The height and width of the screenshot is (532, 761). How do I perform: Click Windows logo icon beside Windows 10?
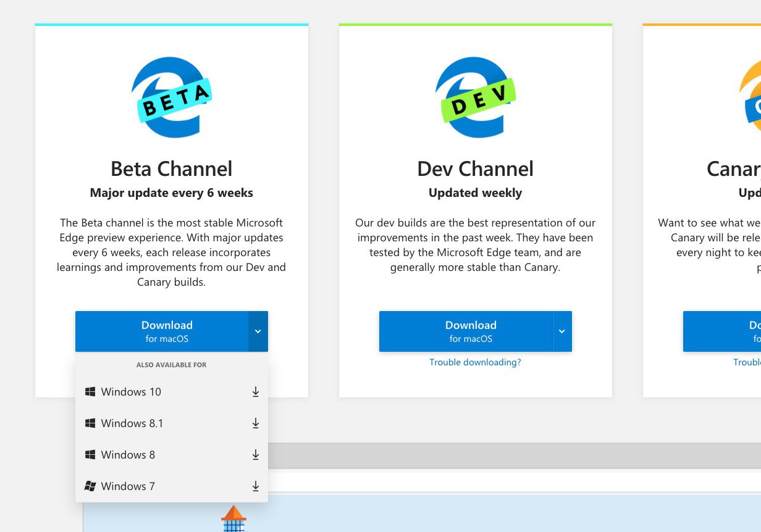(90, 392)
